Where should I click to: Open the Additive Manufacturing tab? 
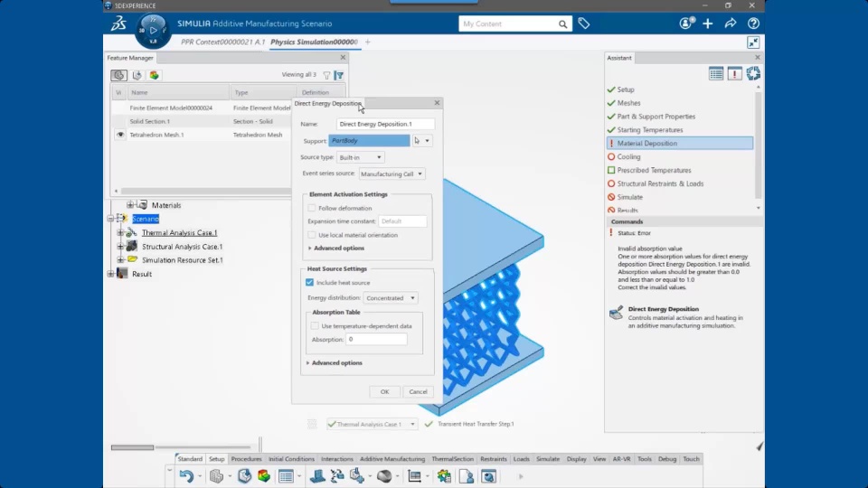tap(392, 459)
